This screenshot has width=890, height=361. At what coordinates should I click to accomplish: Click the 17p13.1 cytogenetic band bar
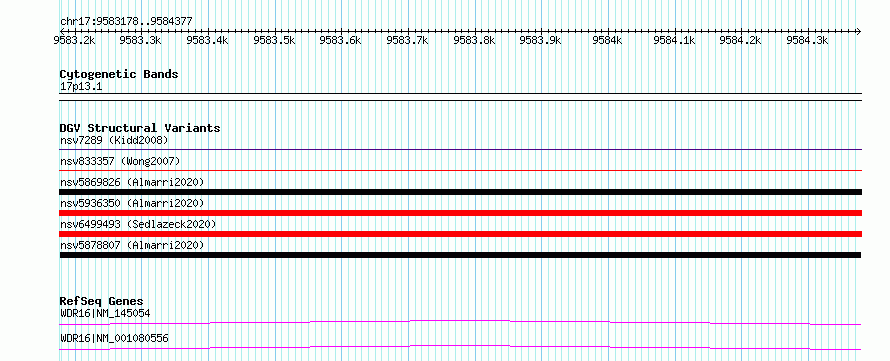(460, 96)
